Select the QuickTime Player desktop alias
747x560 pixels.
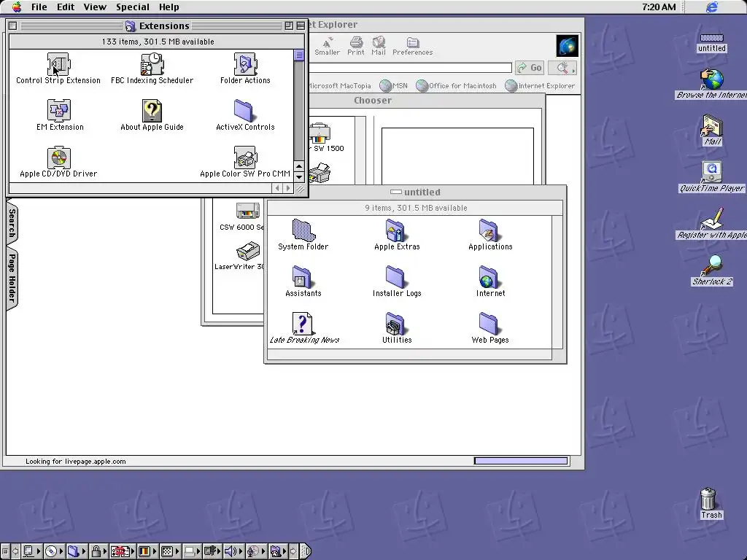712,172
